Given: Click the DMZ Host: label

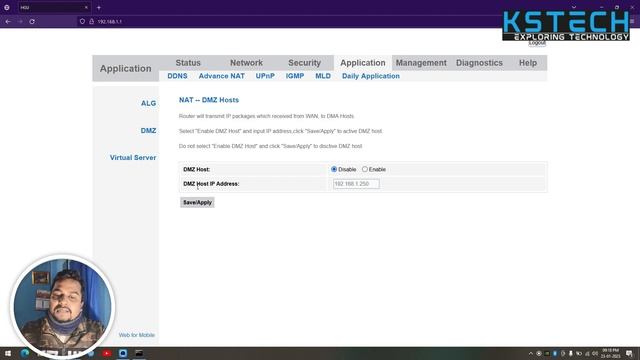Looking at the screenshot, I should click(196, 169).
